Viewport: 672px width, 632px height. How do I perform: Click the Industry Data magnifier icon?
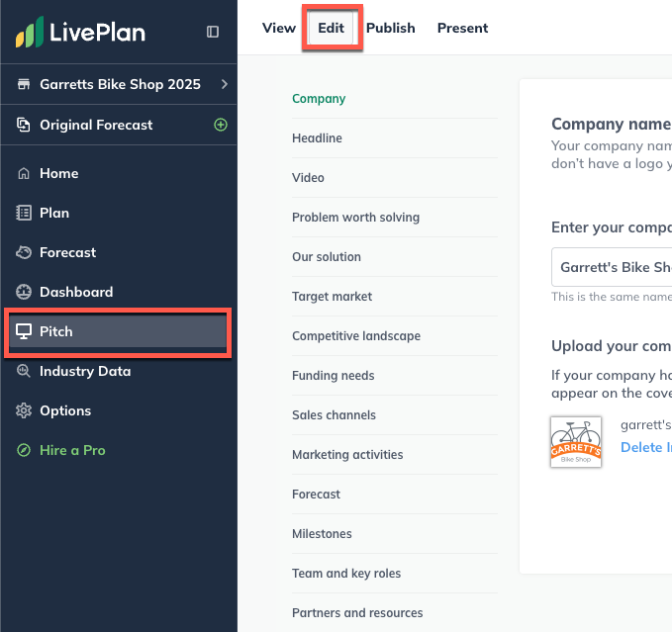24,371
